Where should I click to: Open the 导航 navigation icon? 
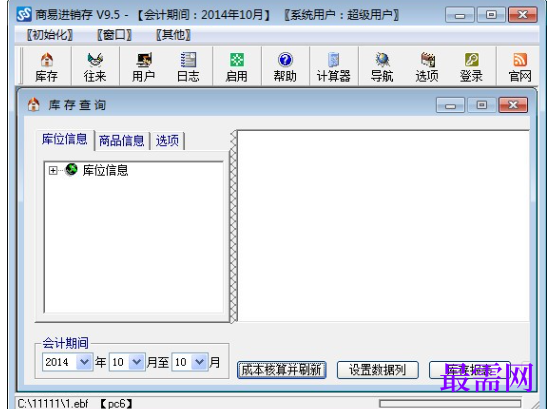[x=382, y=67]
